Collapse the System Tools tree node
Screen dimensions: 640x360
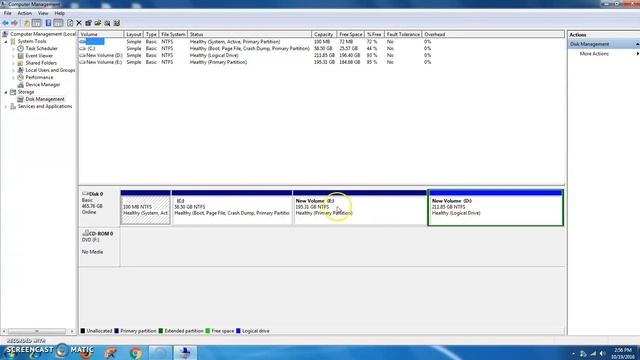pos(6,42)
